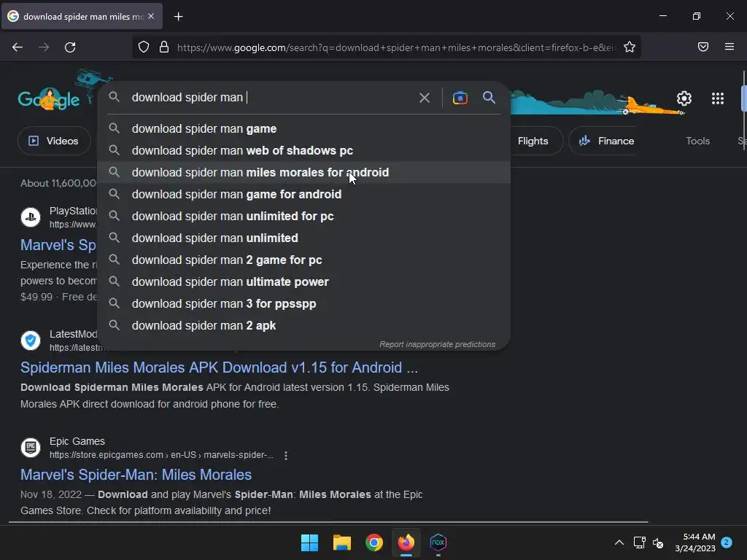The image size is (747, 560).
Task: Open the Firefox application menu
Action: tap(729, 47)
